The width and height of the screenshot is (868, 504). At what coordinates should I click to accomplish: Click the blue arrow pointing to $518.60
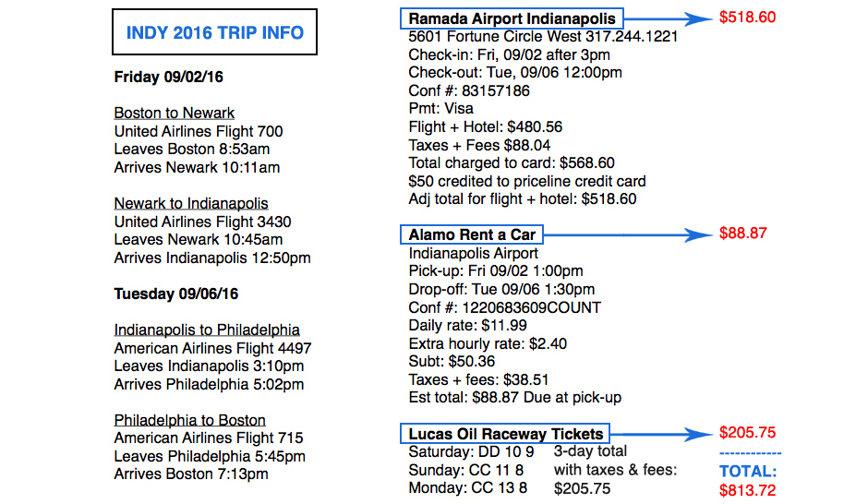[668, 18]
